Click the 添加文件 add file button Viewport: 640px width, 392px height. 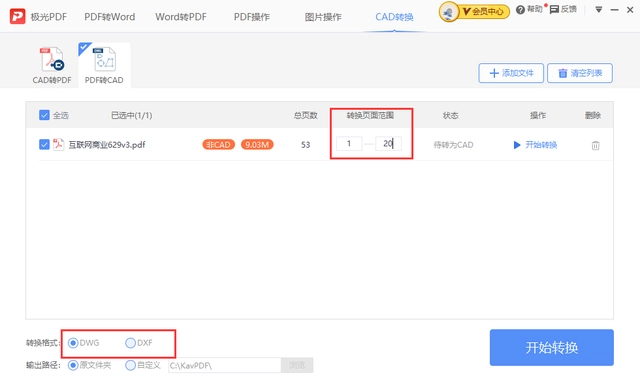tap(511, 73)
